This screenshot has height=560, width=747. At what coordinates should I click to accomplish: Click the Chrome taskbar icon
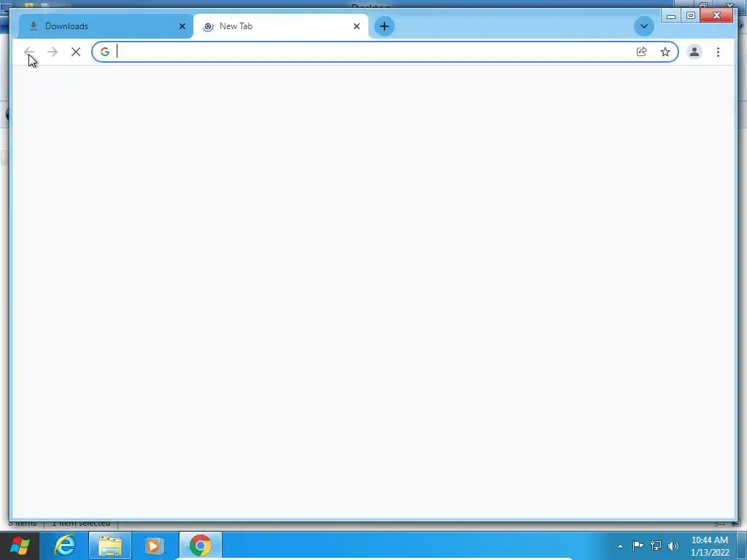(x=200, y=545)
